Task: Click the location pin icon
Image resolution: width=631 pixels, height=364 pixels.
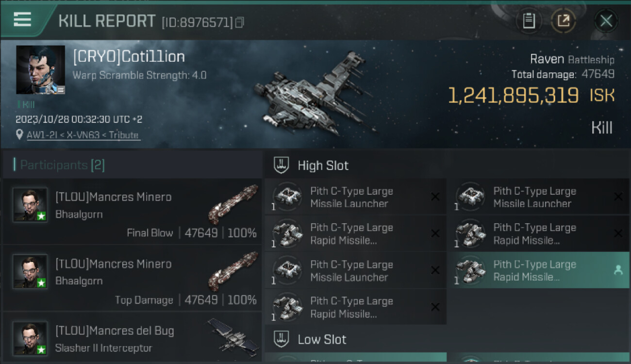Action: 19,134
